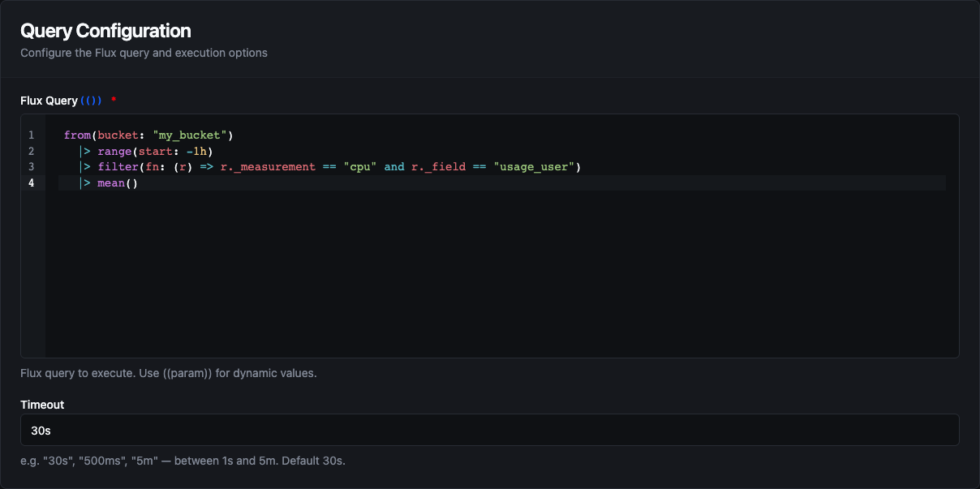Screen dimensions: 980x489
Task: Click the Timeout field label
Action: click(42, 405)
